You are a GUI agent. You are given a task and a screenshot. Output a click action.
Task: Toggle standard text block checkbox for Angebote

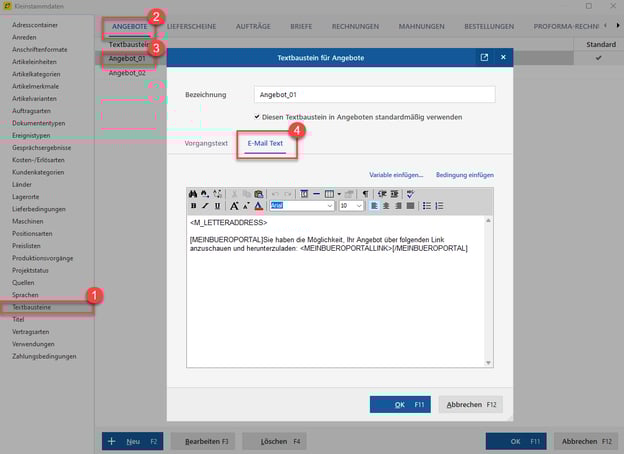[x=256, y=116]
